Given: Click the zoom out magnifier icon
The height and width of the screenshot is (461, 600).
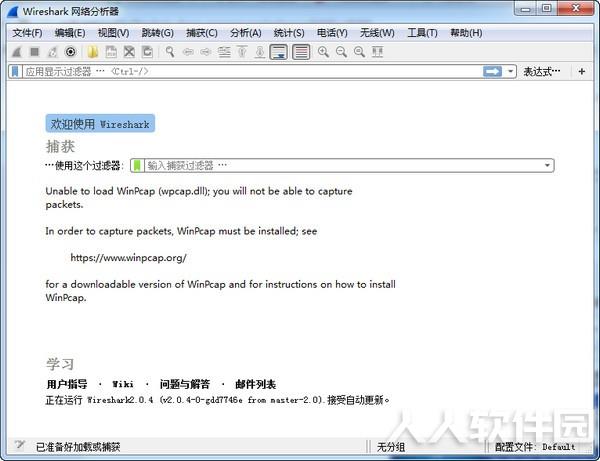Looking at the screenshot, I should click(x=341, y=52).
